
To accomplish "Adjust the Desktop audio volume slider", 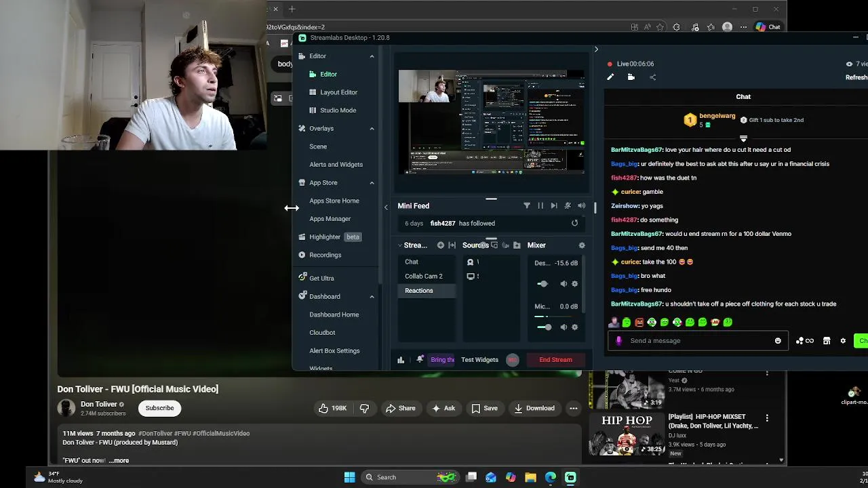I will [x=543, y=284].
